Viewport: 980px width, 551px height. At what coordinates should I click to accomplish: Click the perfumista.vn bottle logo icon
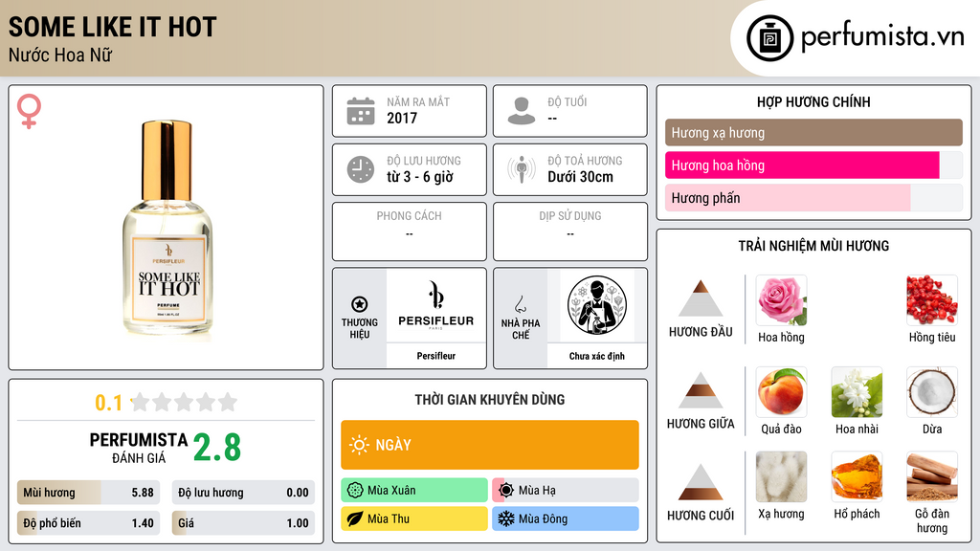coord(769,38)
